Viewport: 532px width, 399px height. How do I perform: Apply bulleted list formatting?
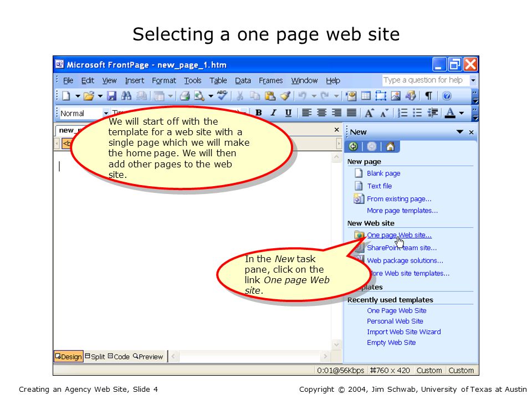[x=417, y=112]
